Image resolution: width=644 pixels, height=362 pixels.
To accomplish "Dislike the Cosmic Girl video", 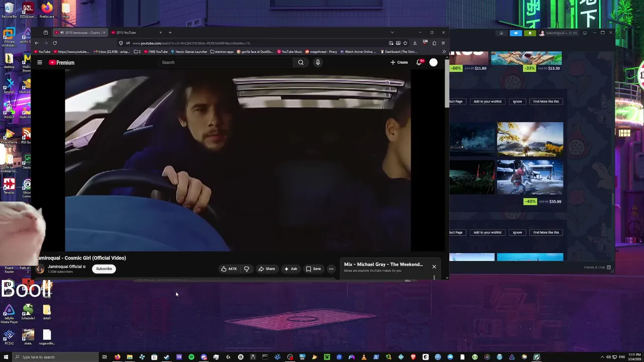I will point(247,268).
